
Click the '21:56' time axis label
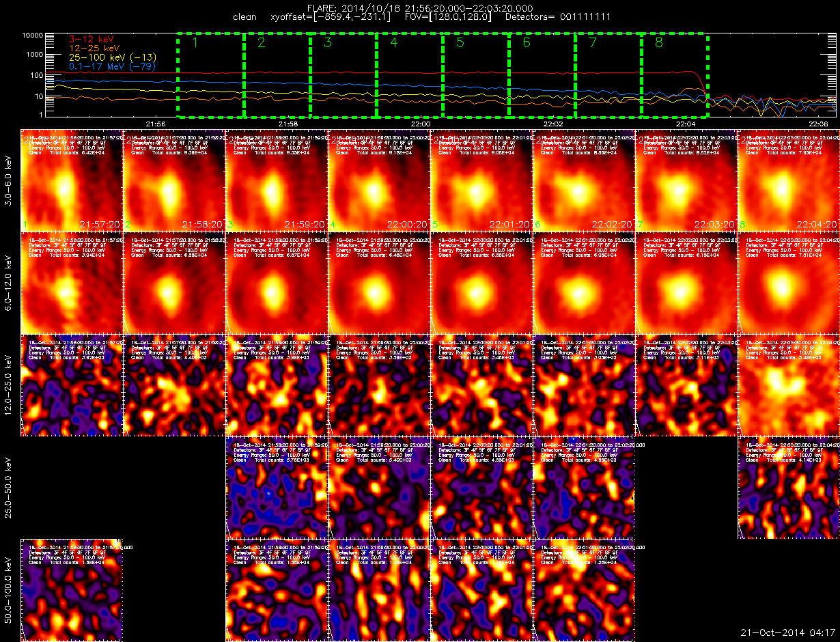156,124
